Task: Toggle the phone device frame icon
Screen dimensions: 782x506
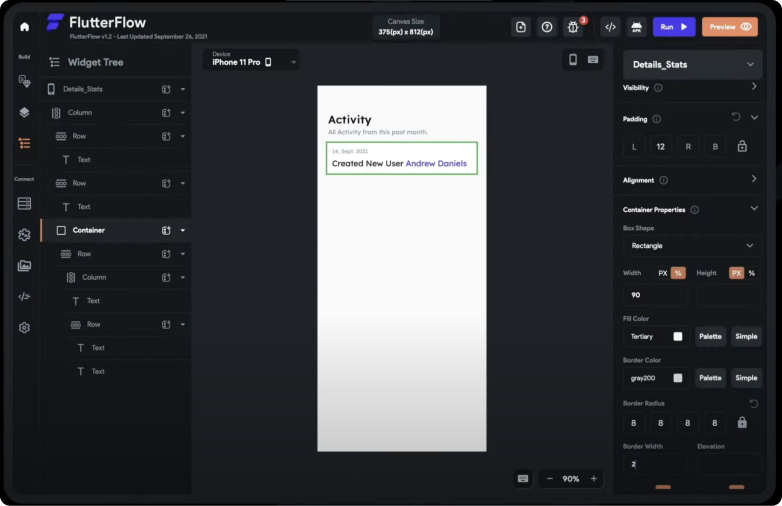Action: [x=573, y=60]
